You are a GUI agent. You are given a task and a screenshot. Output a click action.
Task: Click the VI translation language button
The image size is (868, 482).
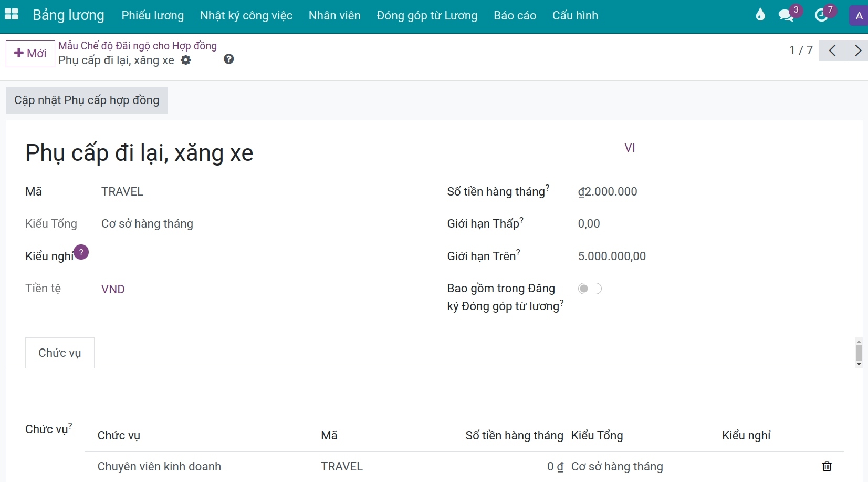(630, 148)
